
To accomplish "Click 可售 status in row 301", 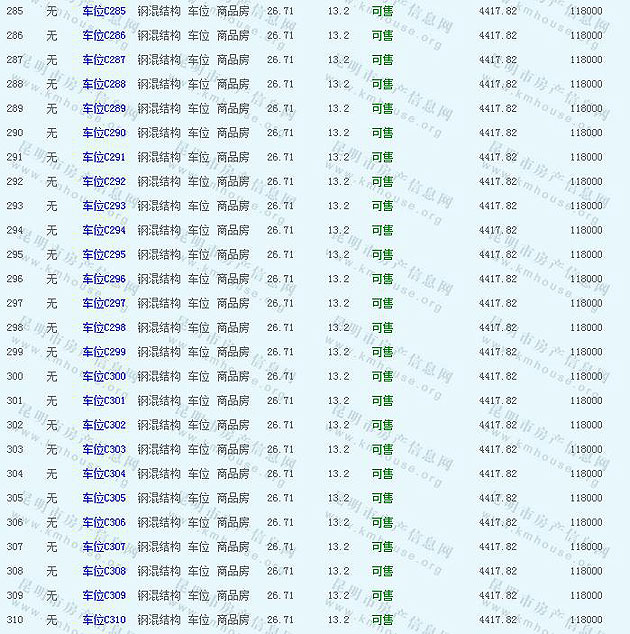I will coord(382,401).
